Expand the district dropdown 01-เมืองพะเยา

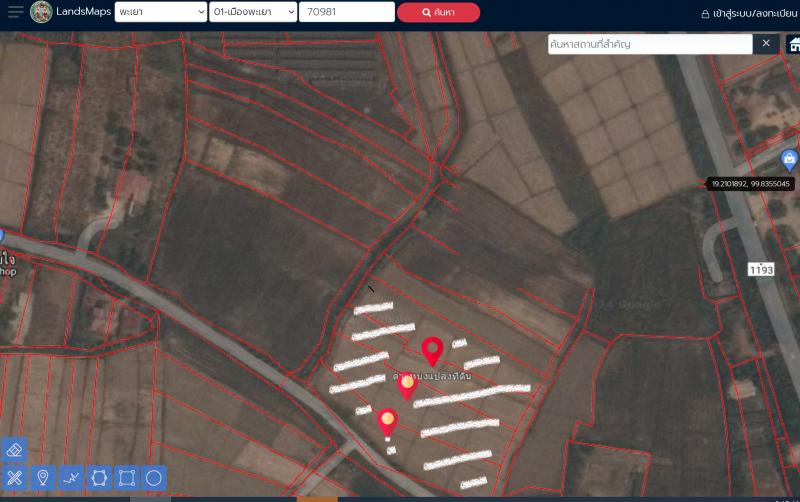pyautogui.click(x=253, y=12)
